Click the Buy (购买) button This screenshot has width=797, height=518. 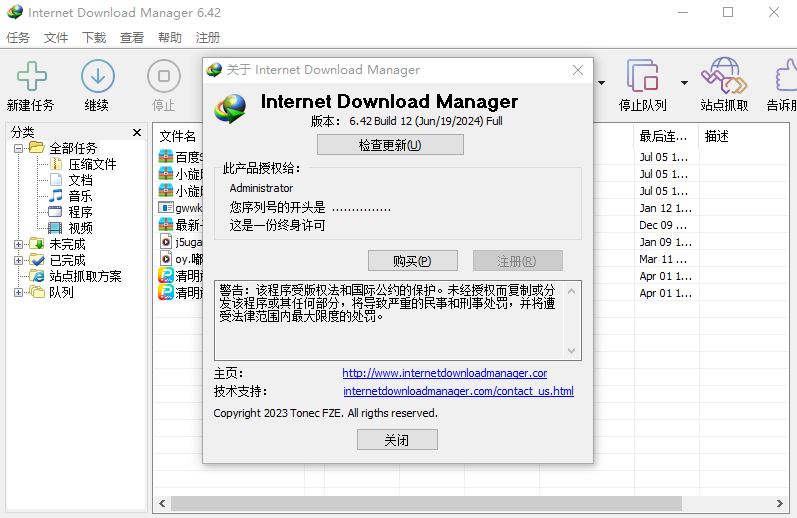click(413, 261)
